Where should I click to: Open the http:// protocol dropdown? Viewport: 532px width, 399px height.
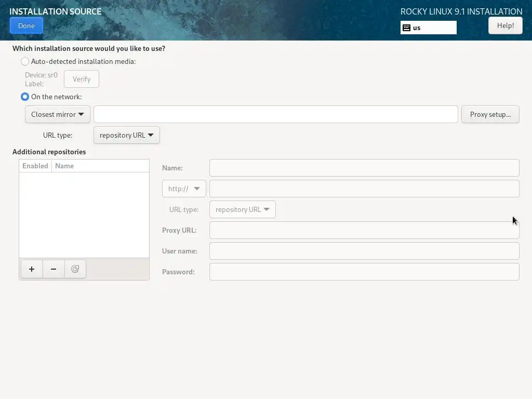(x=184, y=189)
